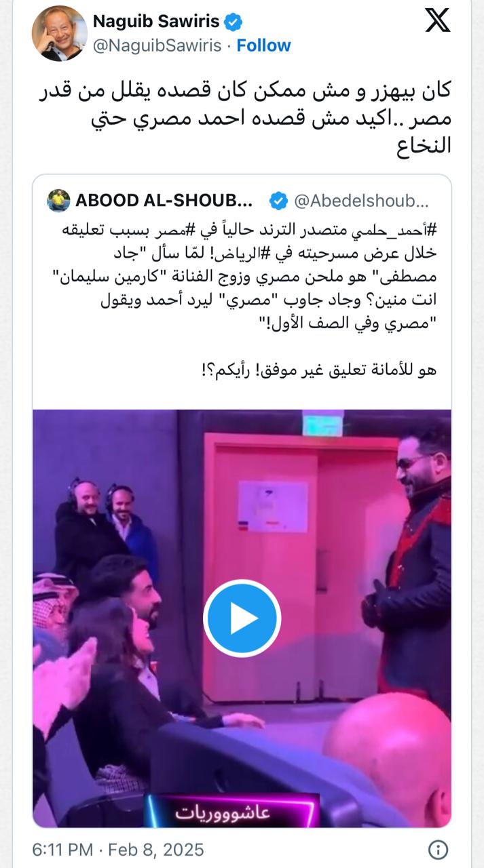Image resolution: width=484 pixels, height=868 pixels.
Task: Open the X logo link
Action: [438, 20]
